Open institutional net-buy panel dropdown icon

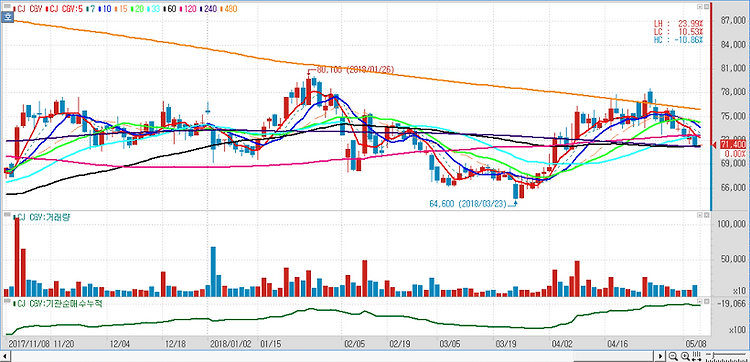tap(699, 302)
